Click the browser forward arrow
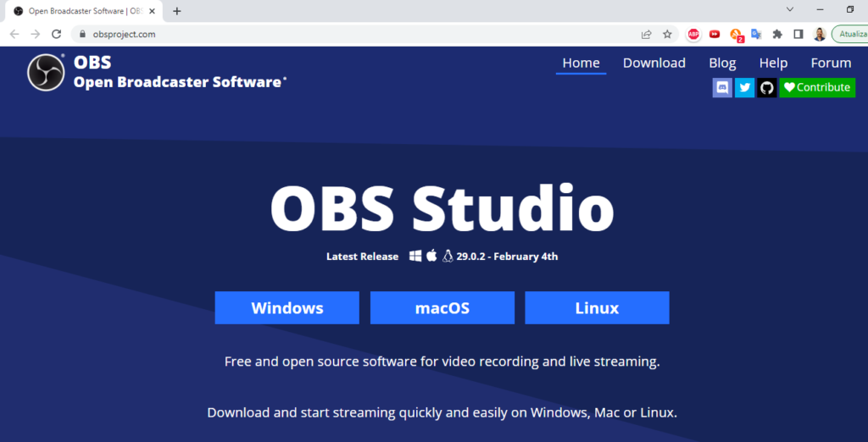This screenshot has width=868, height=442. coord(36,35)
